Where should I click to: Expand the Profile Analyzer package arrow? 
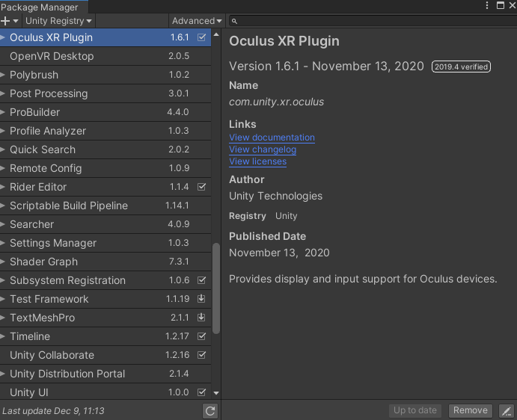3,131
